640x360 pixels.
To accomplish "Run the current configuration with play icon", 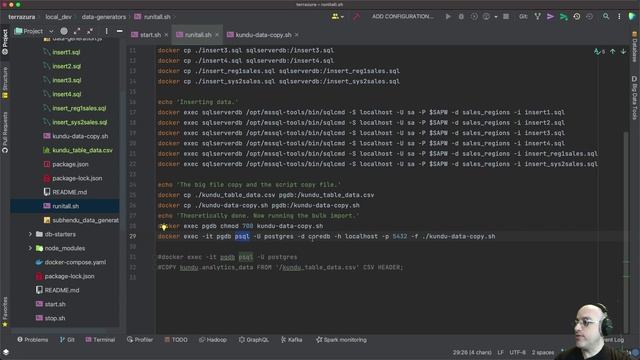I will pyautogui.click(x=448, y=17).
